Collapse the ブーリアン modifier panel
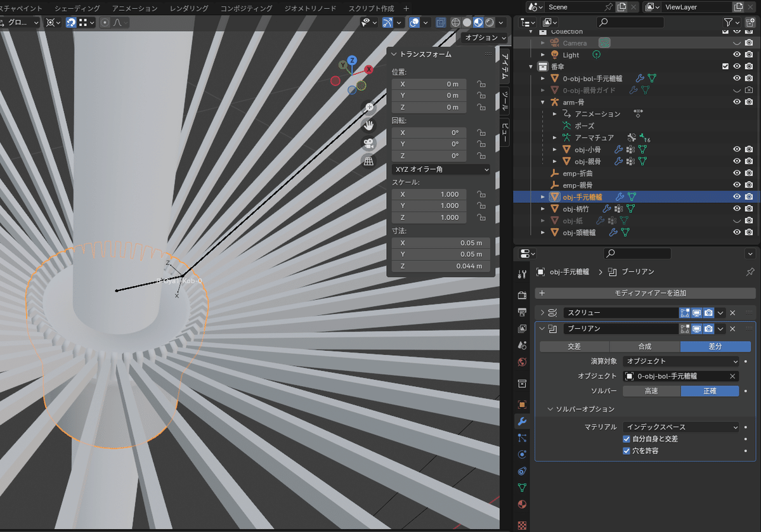761x532 pixels. [x=542, y=329]
